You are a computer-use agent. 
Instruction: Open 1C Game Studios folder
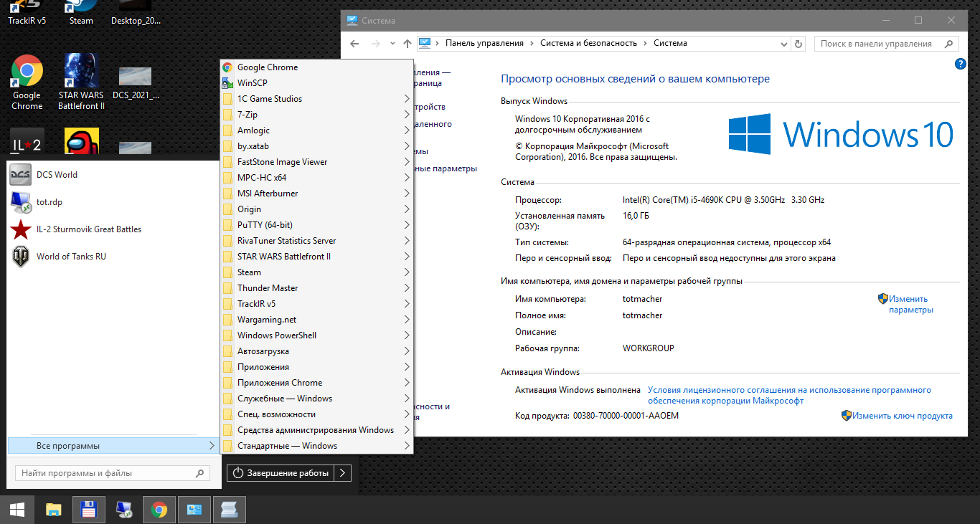coord(316,99)
